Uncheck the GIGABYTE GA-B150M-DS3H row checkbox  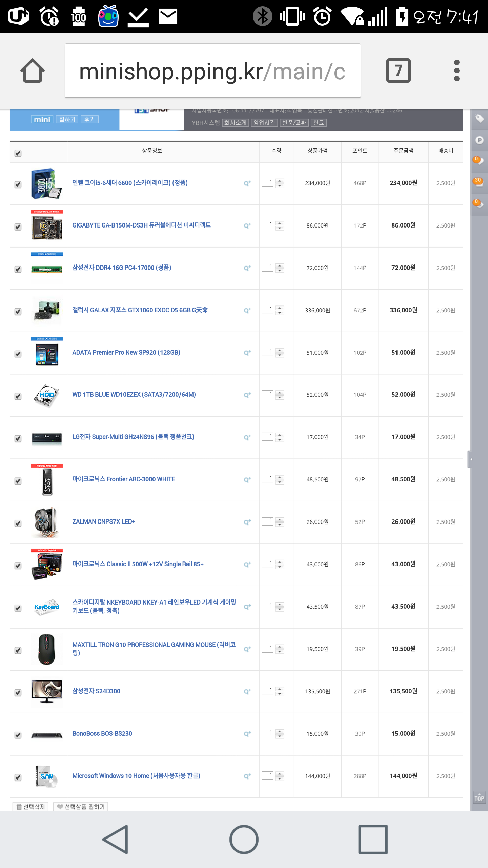(x=18, y=227)
